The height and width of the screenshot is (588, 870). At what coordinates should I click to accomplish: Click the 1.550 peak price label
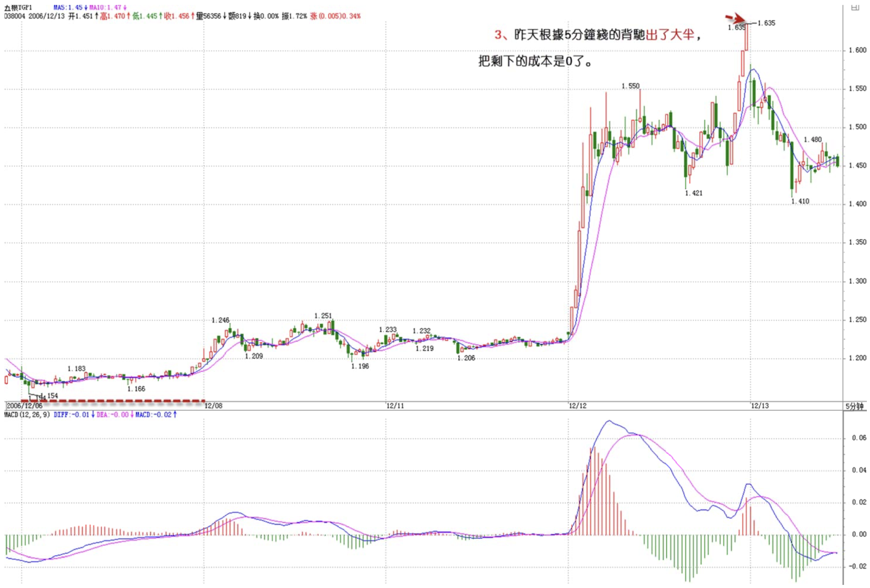pyautogui.click(x=630, y=86)
